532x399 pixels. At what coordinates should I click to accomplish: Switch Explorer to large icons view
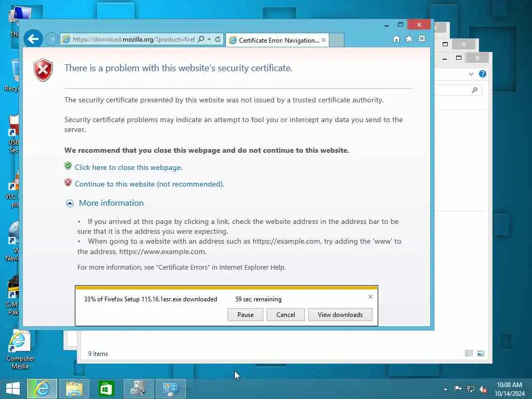tap(481, 353)
